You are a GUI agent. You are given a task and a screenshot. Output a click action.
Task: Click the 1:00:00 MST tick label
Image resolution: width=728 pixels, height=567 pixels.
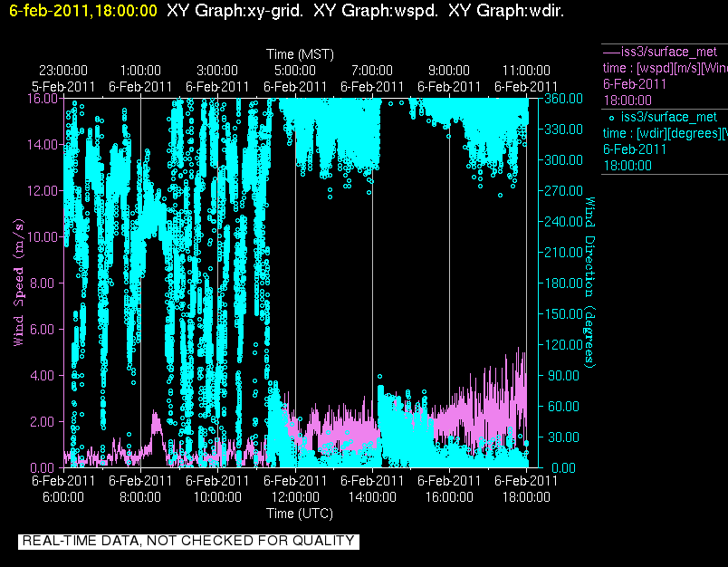pyautogui.click(x=140, y=71)
